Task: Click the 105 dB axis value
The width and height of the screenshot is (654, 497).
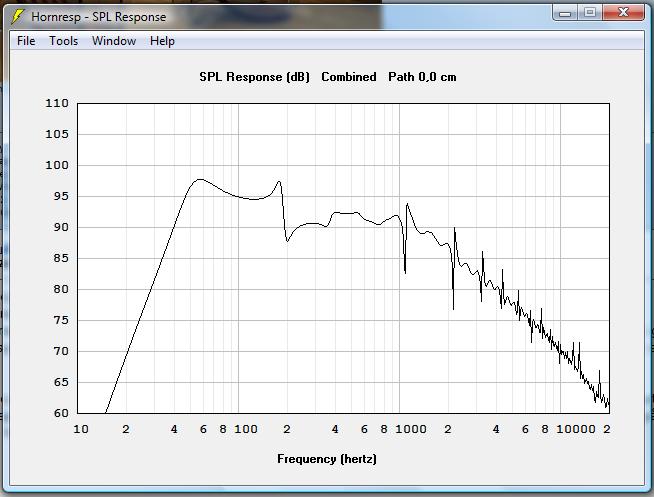Action: tap(57, 134)
